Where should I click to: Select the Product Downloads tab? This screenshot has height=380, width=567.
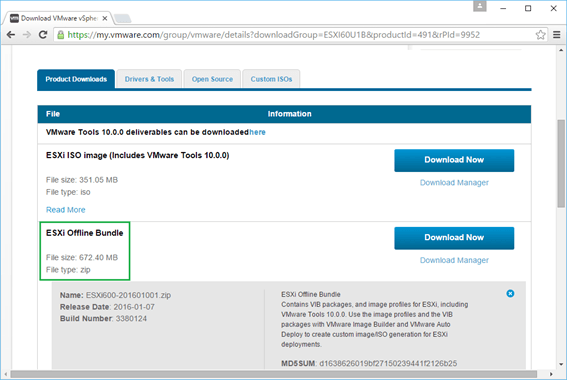click(76, 79)
